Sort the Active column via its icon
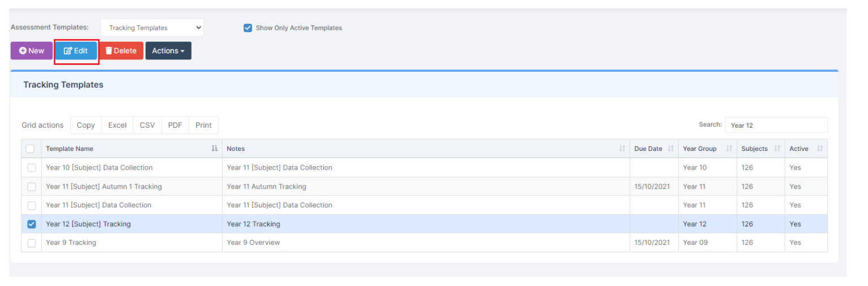This screenshot has height=286, width=868. click(820, 149)
